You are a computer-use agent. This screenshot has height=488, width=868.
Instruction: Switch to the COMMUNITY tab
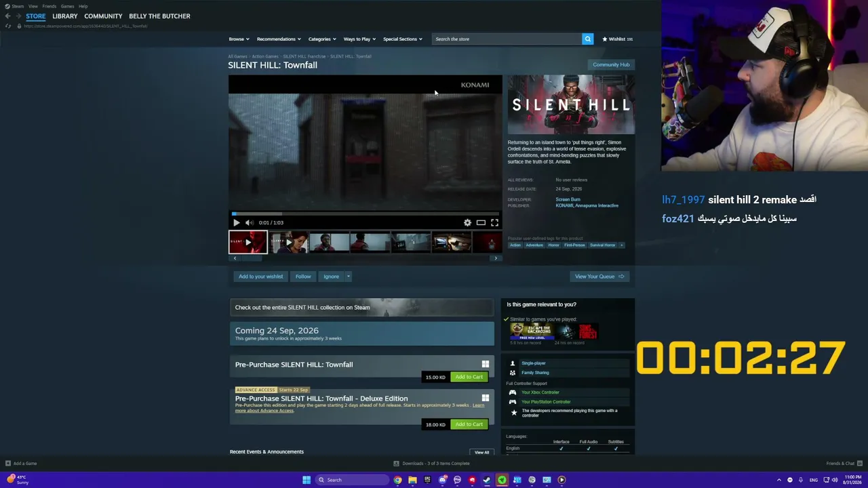(103, 16)
